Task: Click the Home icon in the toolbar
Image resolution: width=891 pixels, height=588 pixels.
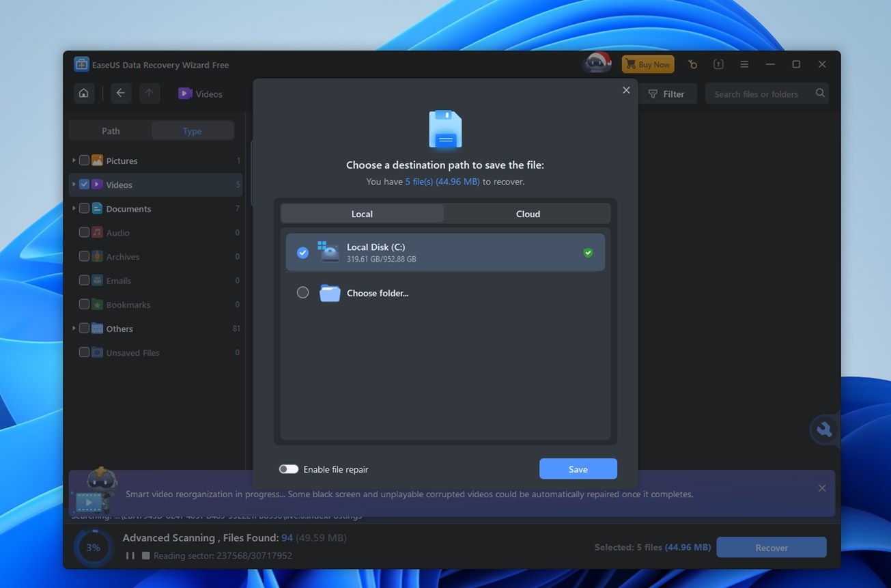Action: click(84, 94)
